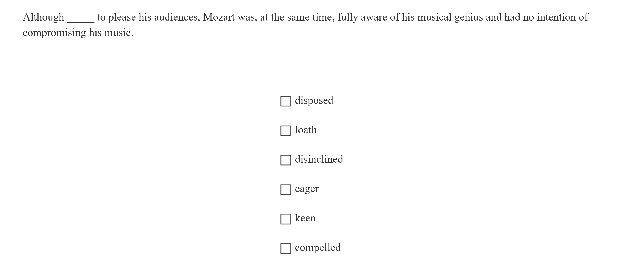Click the phrase "compromising his music"
644x261 pixels.
[x=77, y=32]
